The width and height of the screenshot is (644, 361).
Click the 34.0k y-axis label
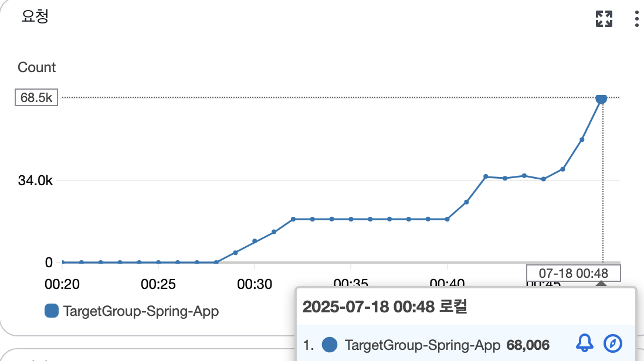[x=35, y=180]
